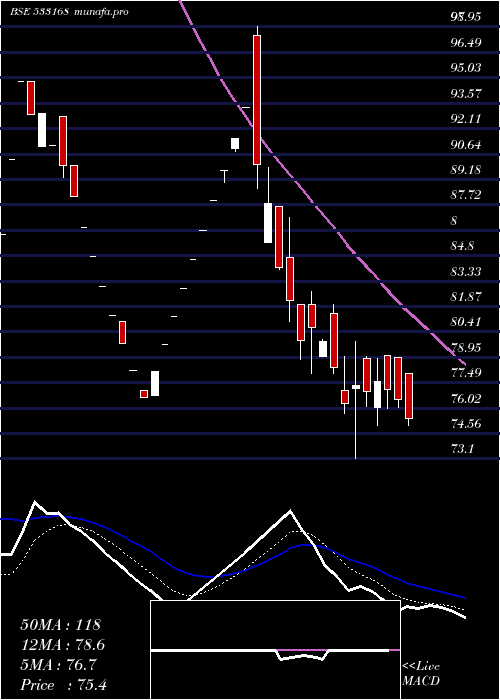Select the 83.33 price axis label
500x700 pixels.
[x=466, y=271]
